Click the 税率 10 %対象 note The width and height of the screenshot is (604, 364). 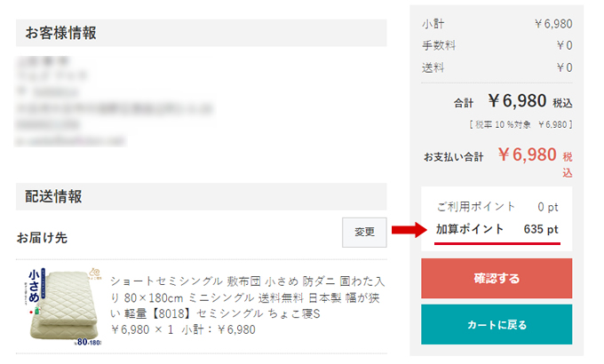(x=521, y=124)
